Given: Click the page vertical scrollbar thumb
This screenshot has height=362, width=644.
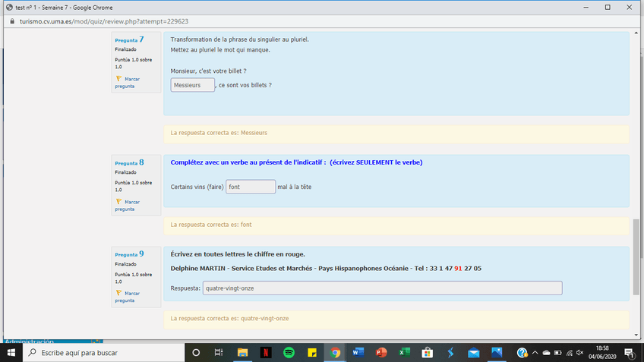Looking at the screenshot, I should (x=636, y=257).
